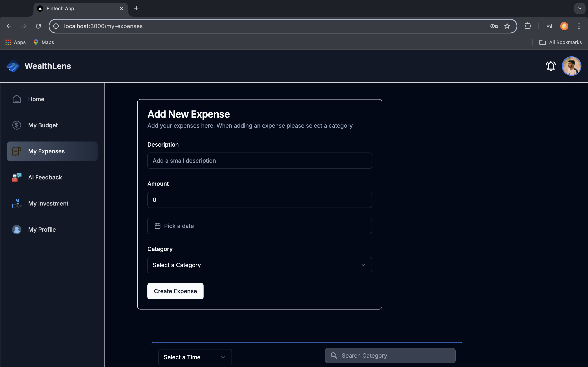Open the All Bookmarks folder

point(560,42)
